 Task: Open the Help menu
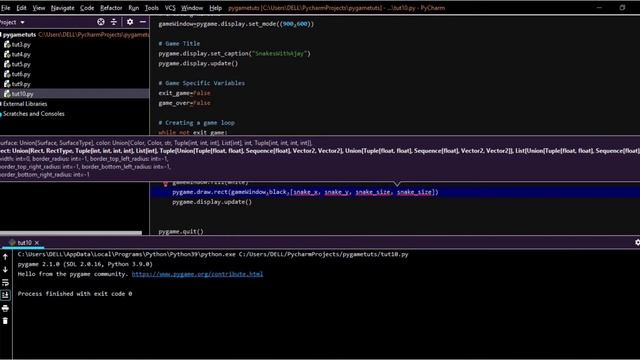pos(216,8)
